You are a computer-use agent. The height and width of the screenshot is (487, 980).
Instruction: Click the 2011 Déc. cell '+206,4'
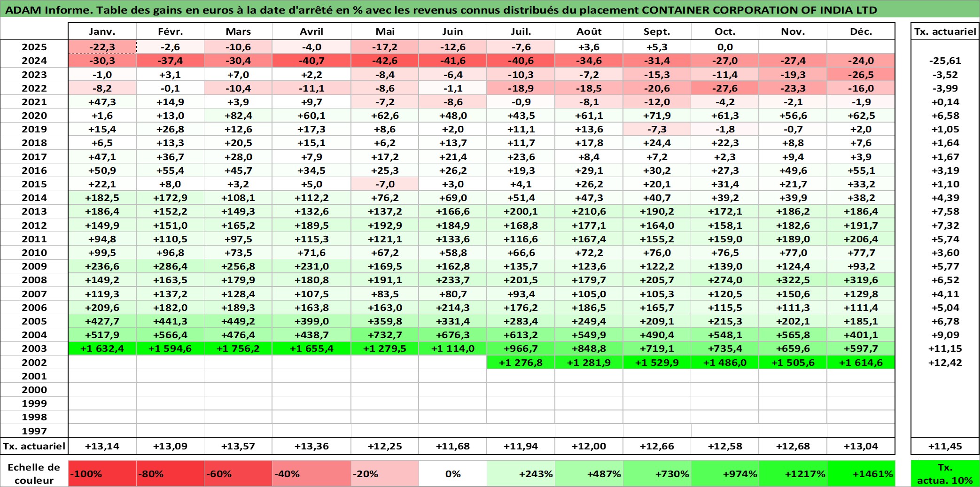click(x=861, y=239)
